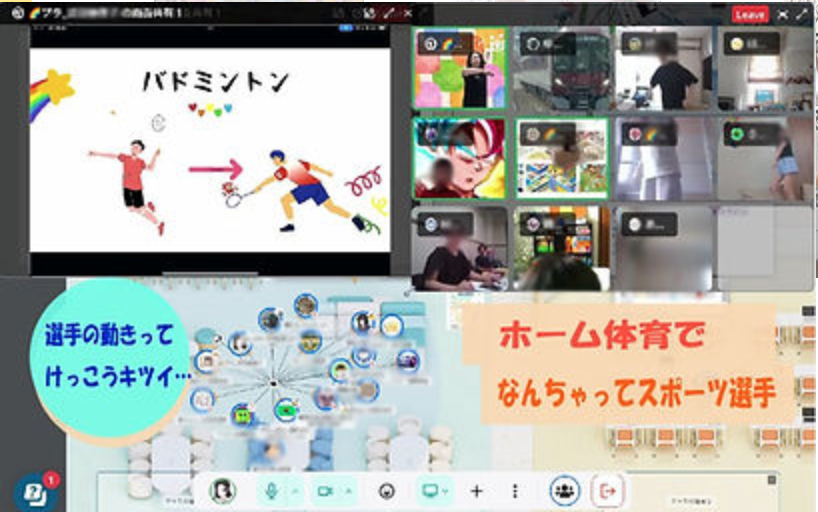
Task: Toggle screen sharing from the monitor icon
Action: (x=430, y=491)
